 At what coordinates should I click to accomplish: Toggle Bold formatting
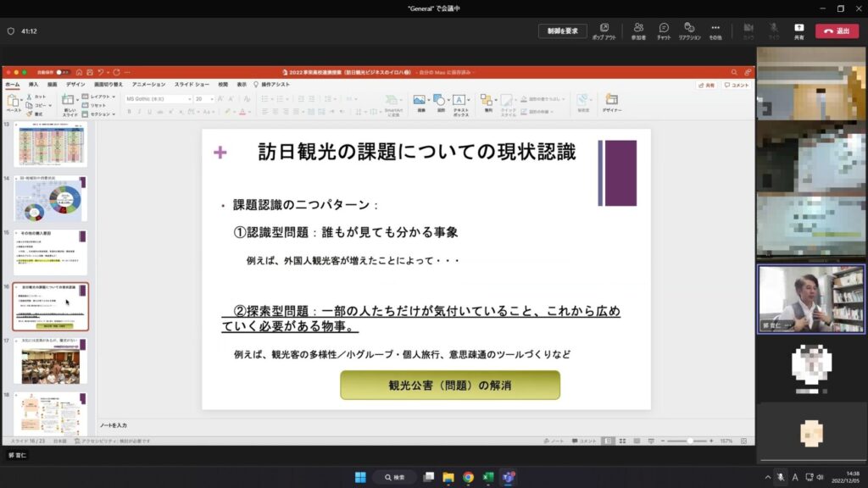click(129, 112)
